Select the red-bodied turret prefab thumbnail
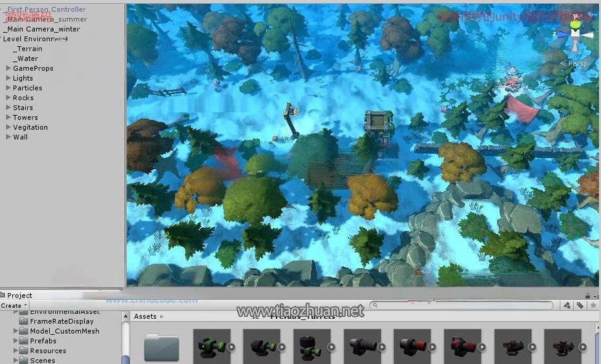This screenshot has width=601, height=364. (463, 347)
